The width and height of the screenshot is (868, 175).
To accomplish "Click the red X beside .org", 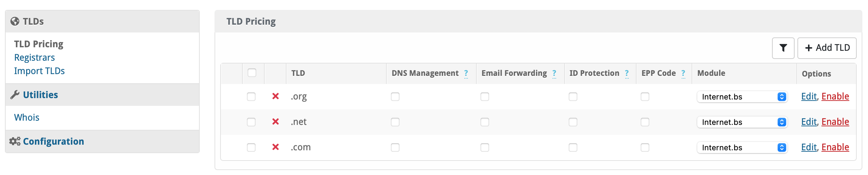I will 276,96.
